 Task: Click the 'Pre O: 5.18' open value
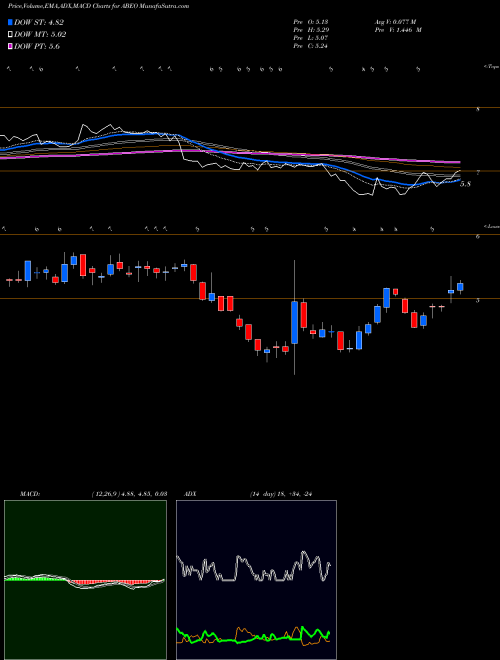tap(311, 22)
